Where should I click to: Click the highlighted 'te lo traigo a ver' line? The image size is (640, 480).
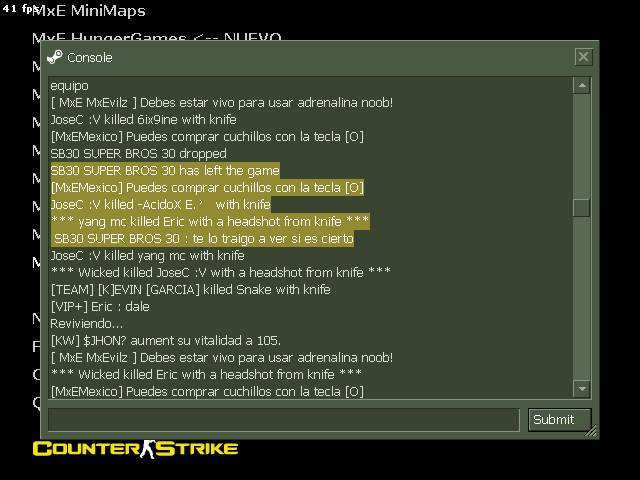[202, 239]
